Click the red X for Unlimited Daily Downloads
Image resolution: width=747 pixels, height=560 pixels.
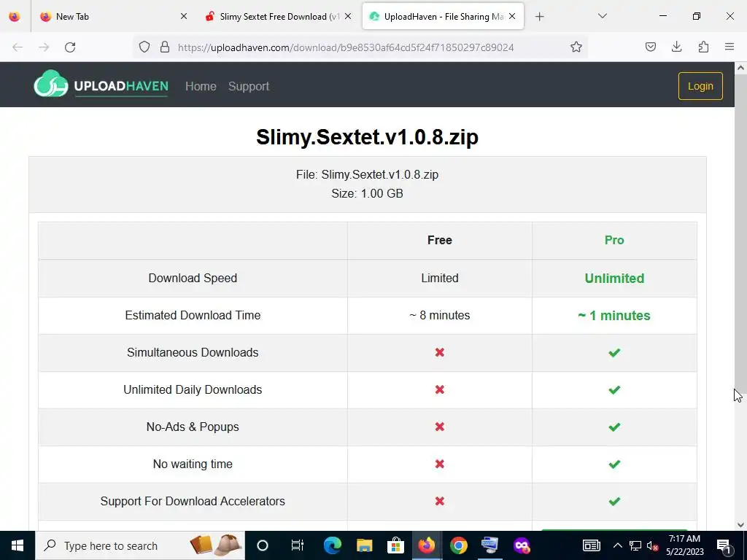440,389
